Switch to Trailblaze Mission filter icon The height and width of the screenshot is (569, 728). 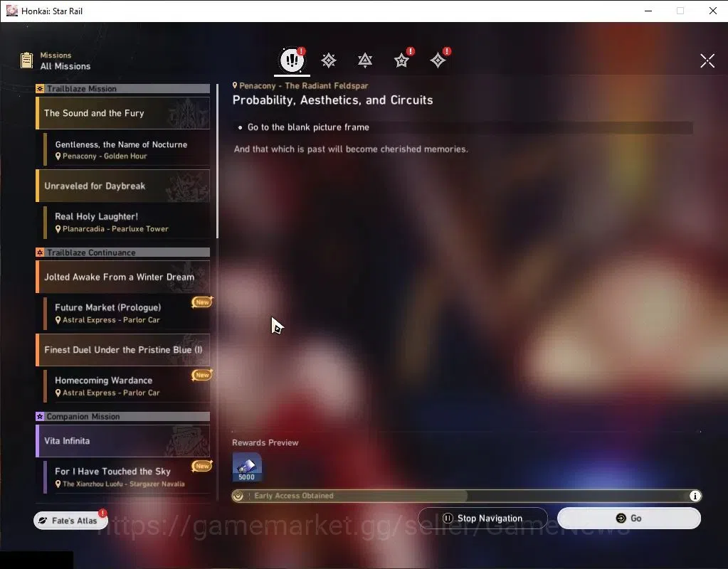click(329, 60)
